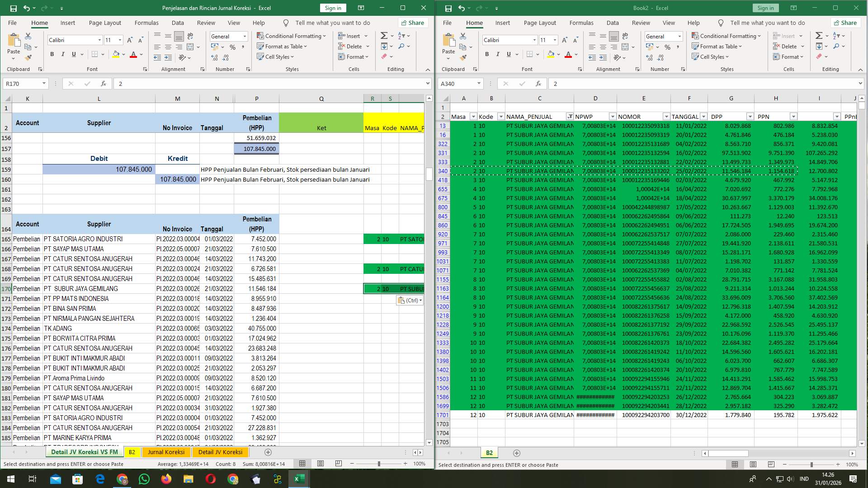Click the Name Box showing A340
Screen dimensions: 868x488
tap(460, 83)
